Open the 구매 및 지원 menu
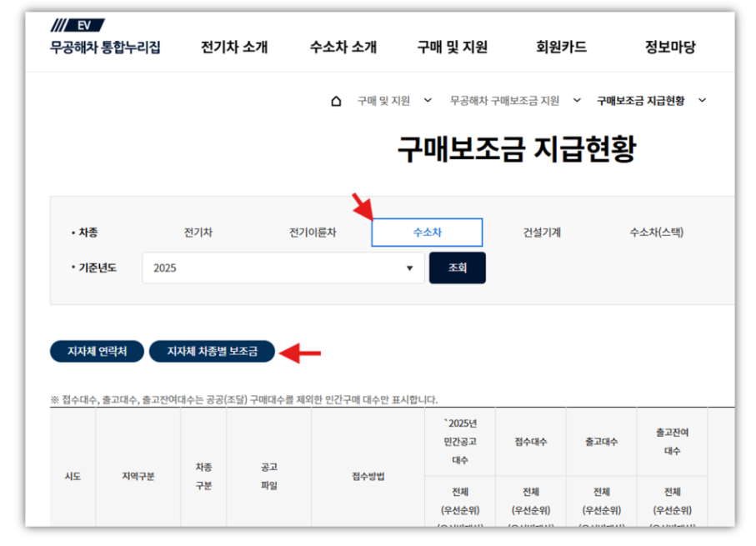Image resolution: width=756 pixels, height=546 pixels. tap(452, 48)
